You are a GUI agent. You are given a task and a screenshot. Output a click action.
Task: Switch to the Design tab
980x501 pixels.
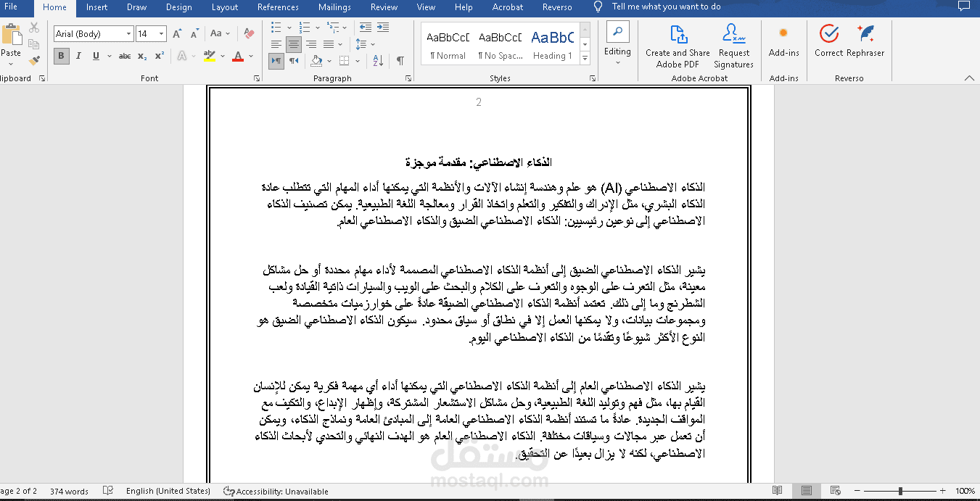178,7
